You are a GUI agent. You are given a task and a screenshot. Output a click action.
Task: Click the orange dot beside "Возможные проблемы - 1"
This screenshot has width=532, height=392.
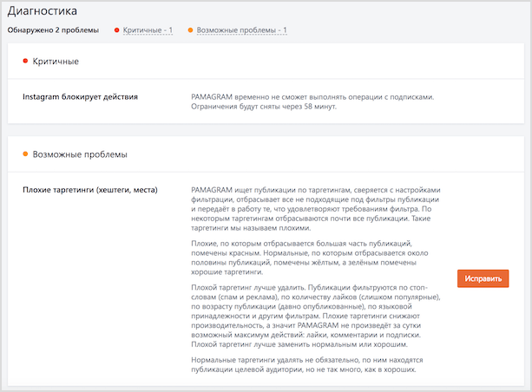click(191, 30)
